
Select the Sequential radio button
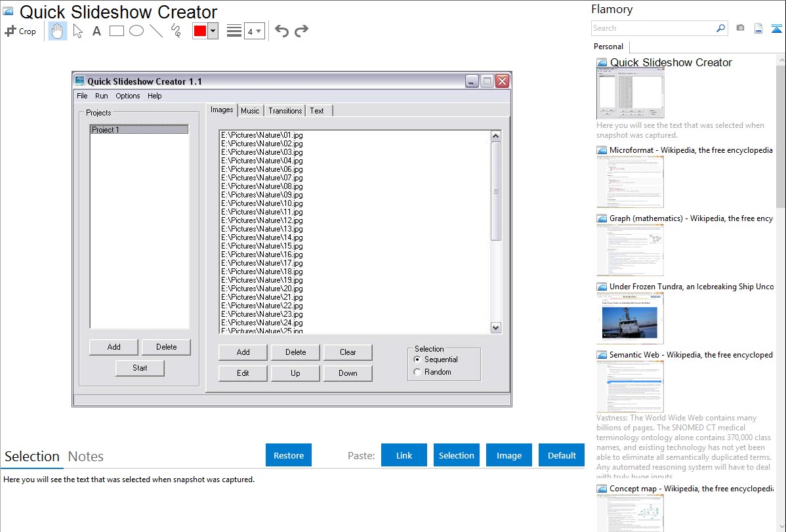(417, 359)
